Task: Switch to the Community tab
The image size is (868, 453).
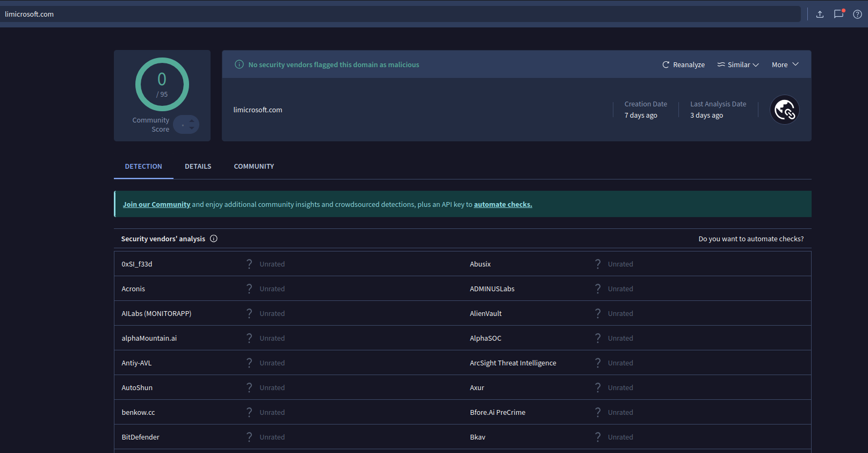Action: [254, 167]
